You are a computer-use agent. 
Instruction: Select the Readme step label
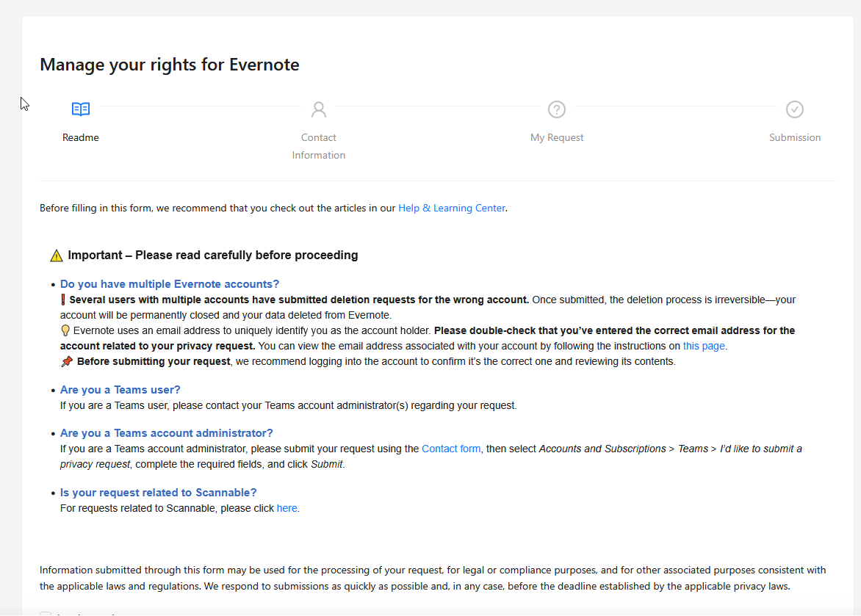[x=81, y=137]
